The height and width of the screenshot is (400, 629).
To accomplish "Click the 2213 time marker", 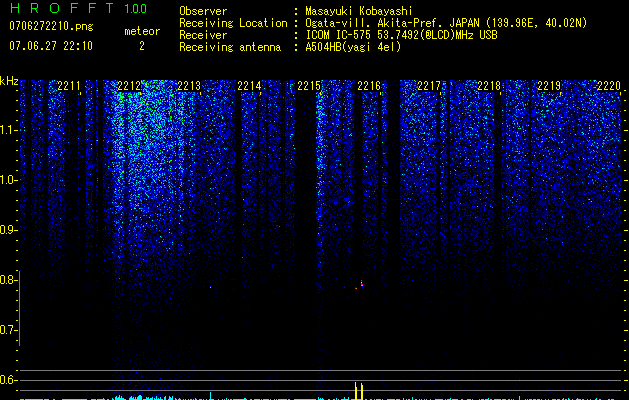I will (189, 85).
